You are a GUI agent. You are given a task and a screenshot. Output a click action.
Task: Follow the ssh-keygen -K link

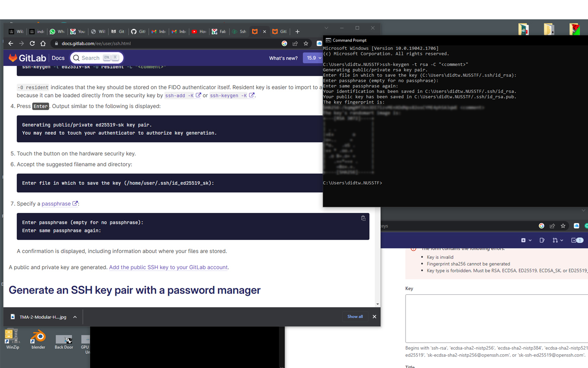tap(232, 96)
